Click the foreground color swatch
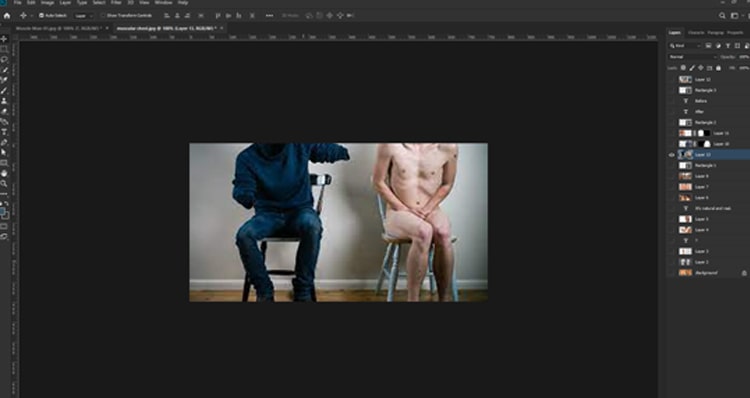The height and width of the screenshot is (398, 750). pyautogui.click(x=2, y=211)
